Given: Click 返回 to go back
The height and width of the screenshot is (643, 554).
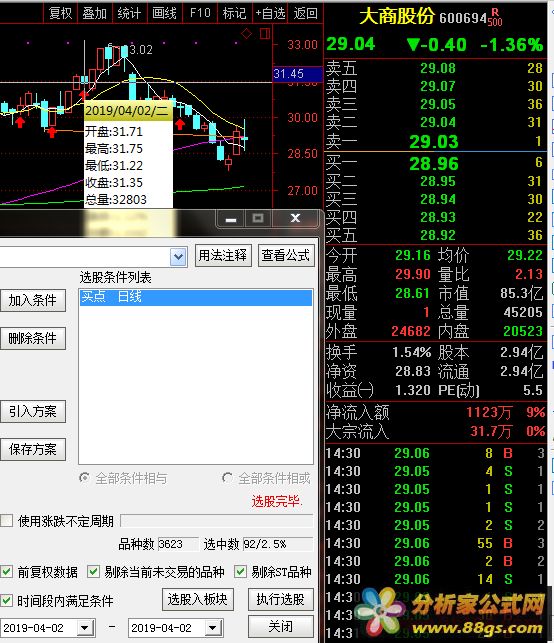Looking at the screenshot, I should point(305,14).
